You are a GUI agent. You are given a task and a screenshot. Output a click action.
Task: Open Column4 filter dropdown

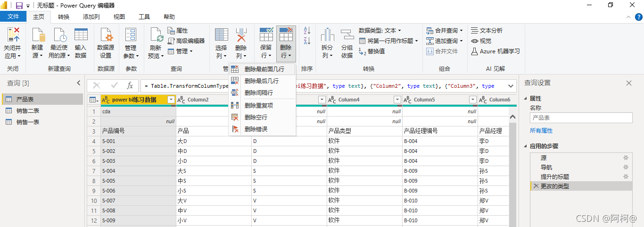[397, 100]
